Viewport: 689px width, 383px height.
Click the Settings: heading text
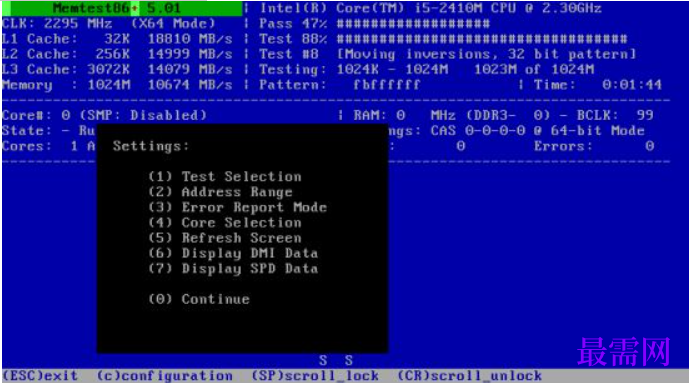pyautogui.click(x=151, y=146)
